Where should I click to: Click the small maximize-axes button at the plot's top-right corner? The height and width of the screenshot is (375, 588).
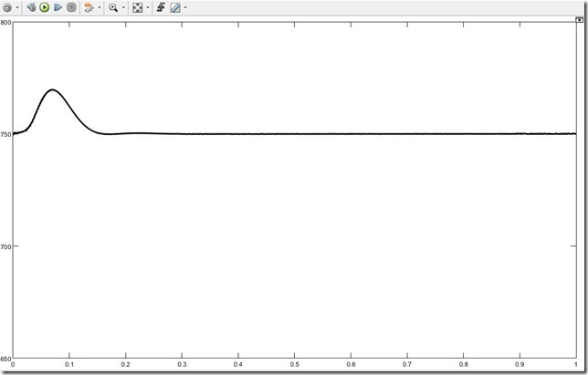pos(580,20)
